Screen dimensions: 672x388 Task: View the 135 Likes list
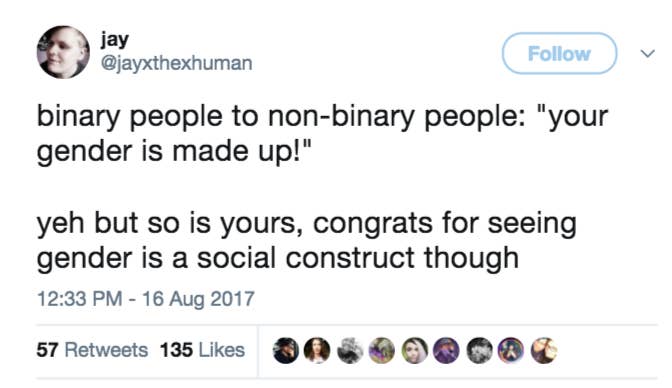point(202,350)
